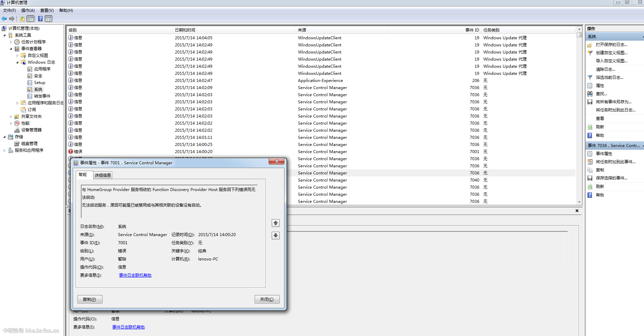Sort by the Source (来源) column header
The width and height of the screenshot is (644, 336).
pyautogui.click(x=342, y=30)
